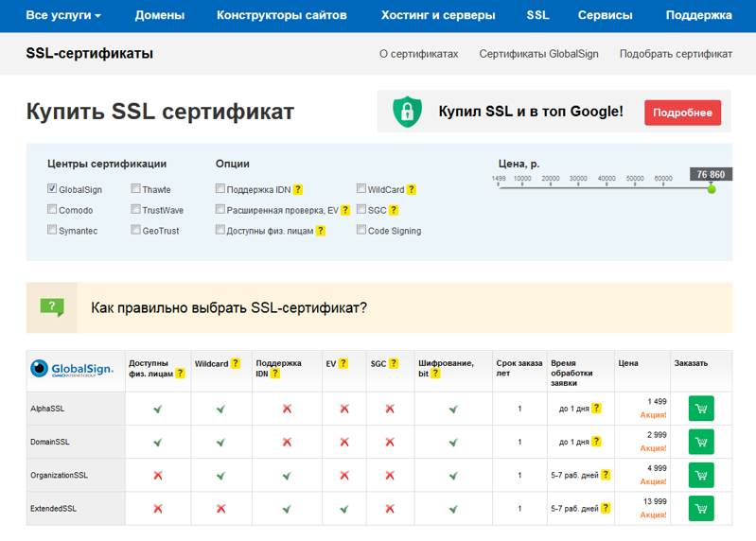
Task: Click help icon in Поддержка IDN table header
Action: click(274, 374)
